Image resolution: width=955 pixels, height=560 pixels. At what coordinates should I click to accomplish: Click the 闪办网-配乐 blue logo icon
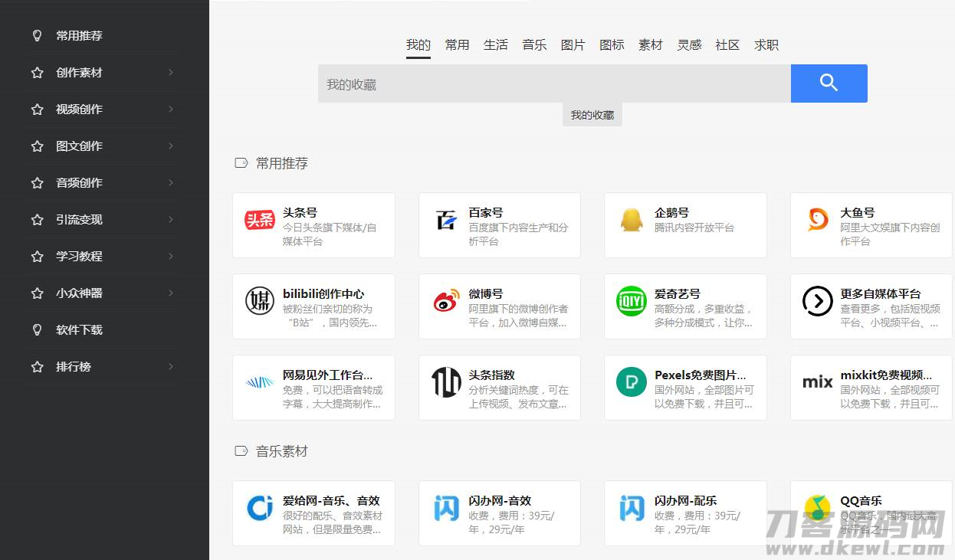[x=632, y=508]
